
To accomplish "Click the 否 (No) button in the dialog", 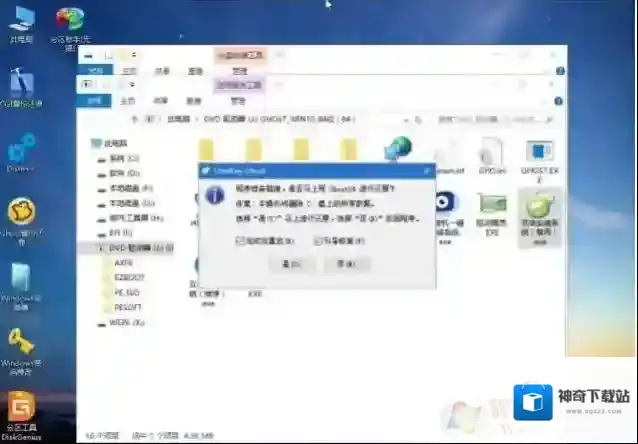I will coord(343,263).
